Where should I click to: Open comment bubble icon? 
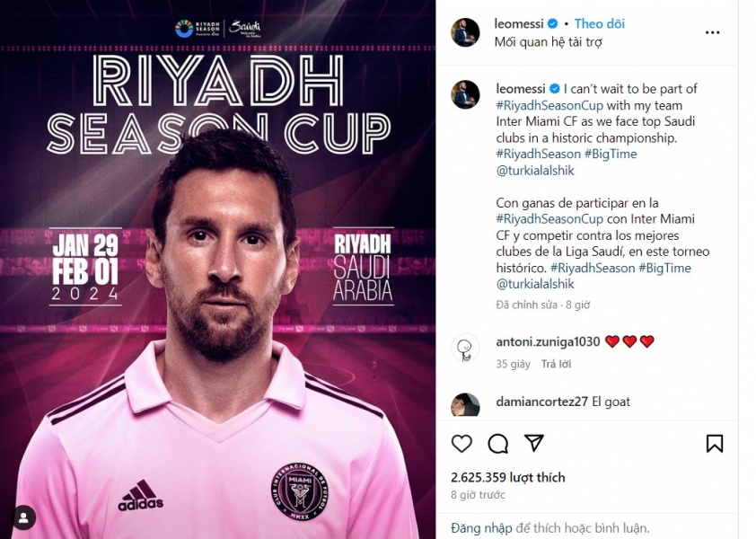coord(497,444)
